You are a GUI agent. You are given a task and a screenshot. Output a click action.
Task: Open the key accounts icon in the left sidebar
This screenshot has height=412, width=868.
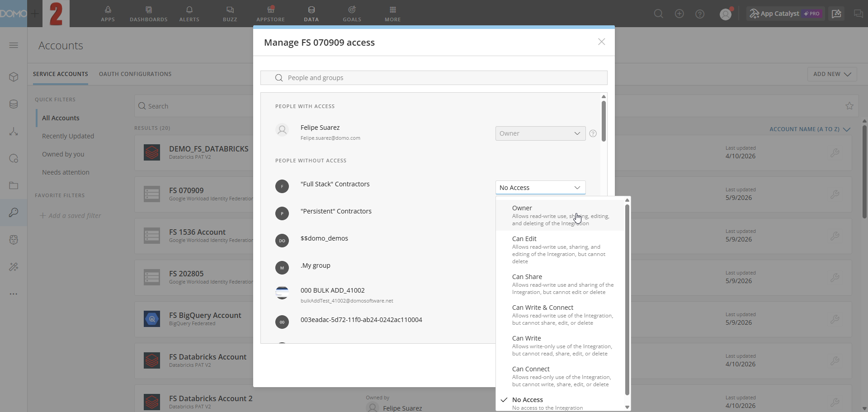coord(14,213)
